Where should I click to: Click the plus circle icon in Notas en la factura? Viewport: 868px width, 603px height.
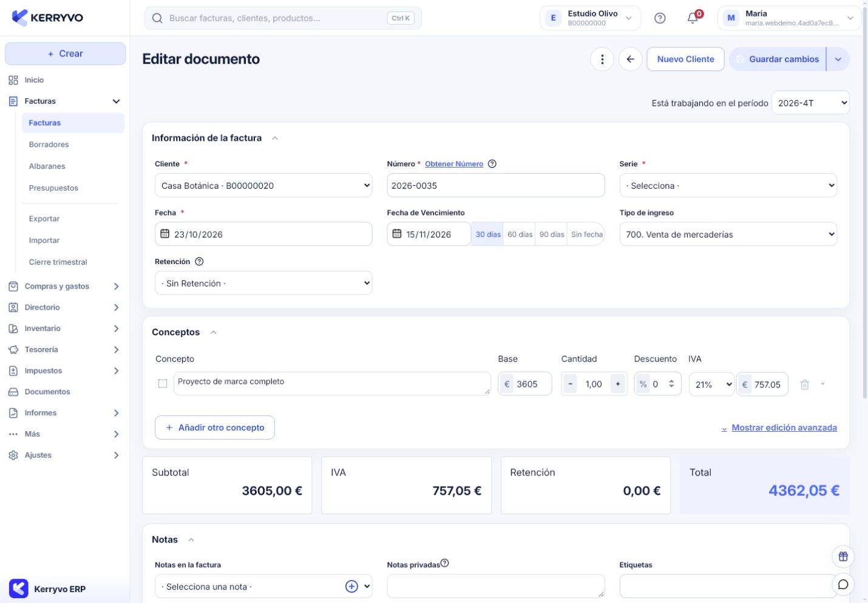[x=351, y=587]
